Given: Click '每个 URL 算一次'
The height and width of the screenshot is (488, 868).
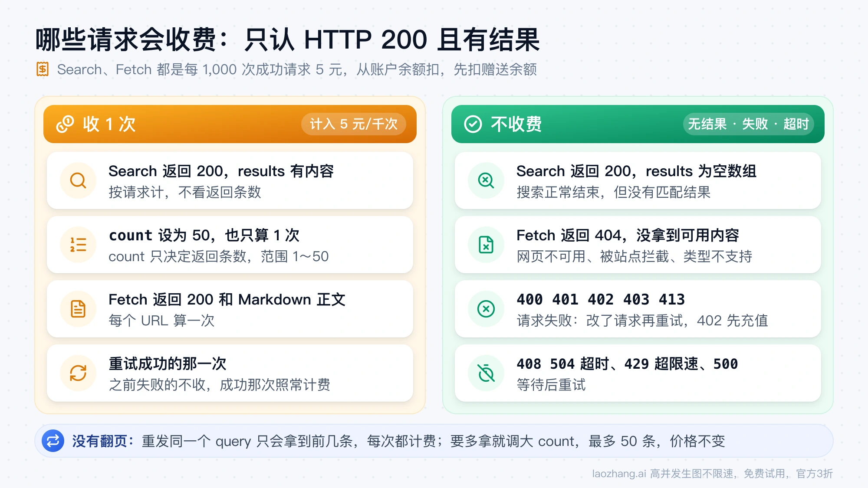Looking at the screenshot, I should click(x=161, y=321).
